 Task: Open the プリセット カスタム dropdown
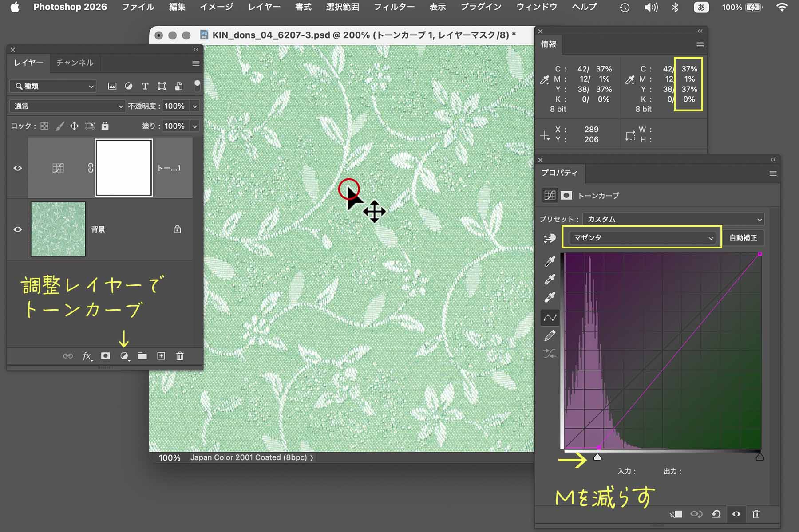pyautogui.click(x=673, y=219)
